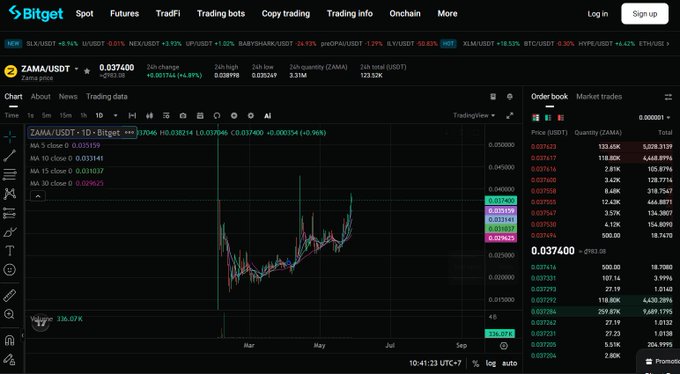
Task: Select bid price 0.037284 in order book
Action: [x=543, y=312]
